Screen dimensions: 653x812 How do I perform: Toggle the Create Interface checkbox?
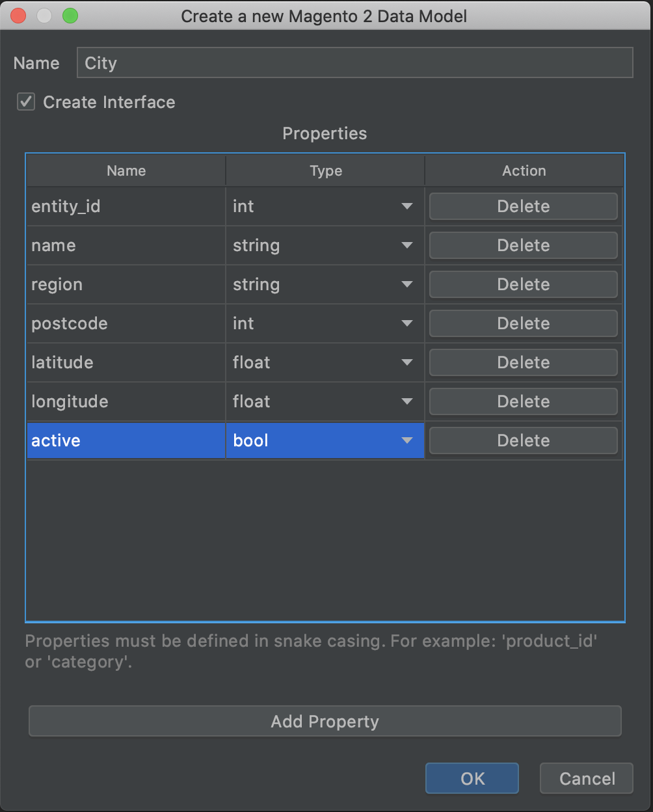[x=26, y=102]
